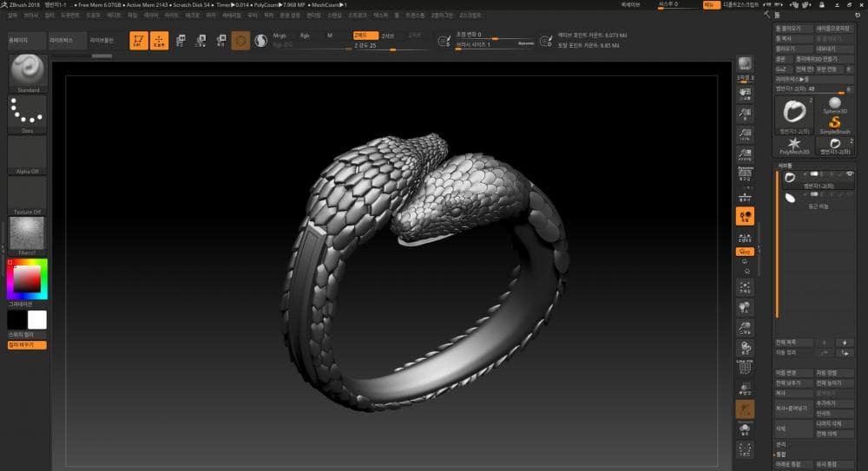Select the white main color swatch

point(37,320)
